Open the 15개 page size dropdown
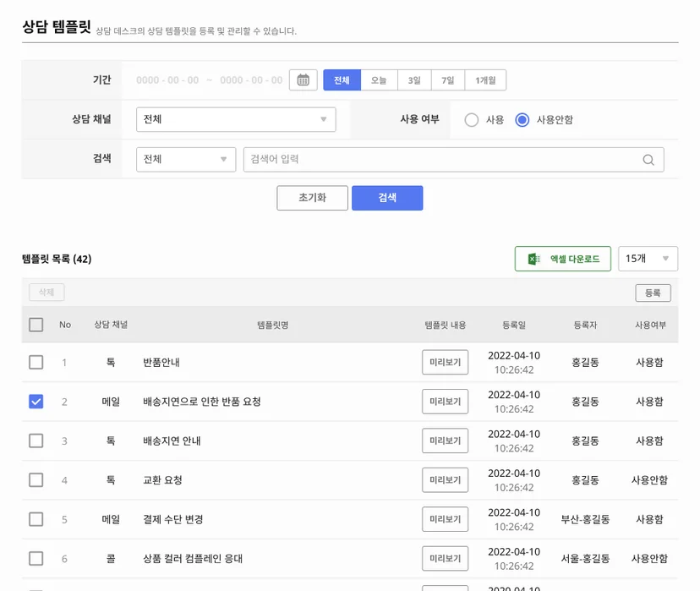The width and height of the screenshot is (700, 591). pyautogui.click(x=648, y=259)
